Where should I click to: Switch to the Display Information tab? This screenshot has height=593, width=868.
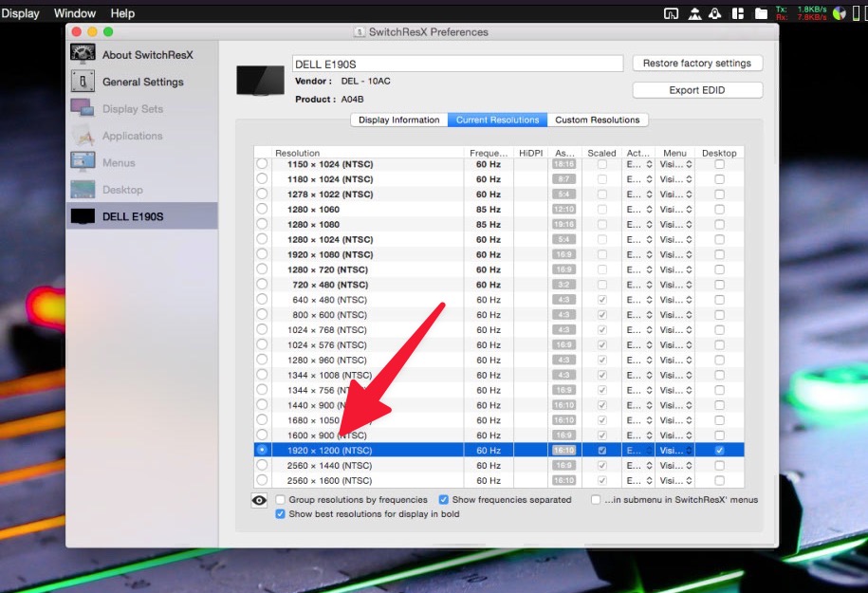point(398,120)
